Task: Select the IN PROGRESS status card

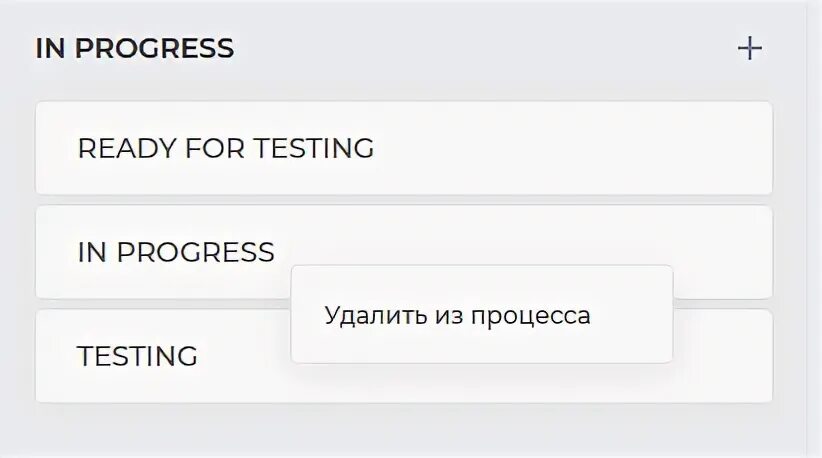Action: 160,252
